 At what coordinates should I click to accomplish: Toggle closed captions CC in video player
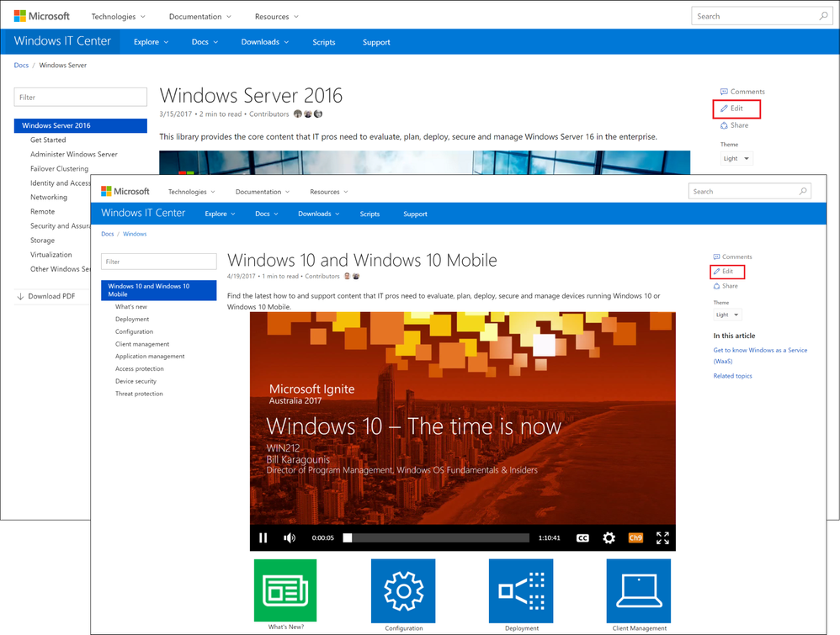point(582,537)
